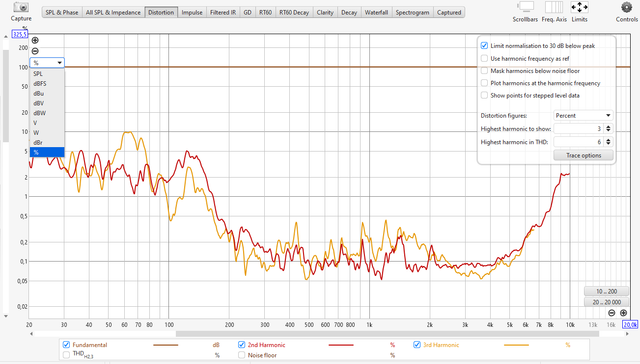Screen dimensions: 640x364
Task: Click the 10 .. 200 range button
Action: [x=607, y=291]
